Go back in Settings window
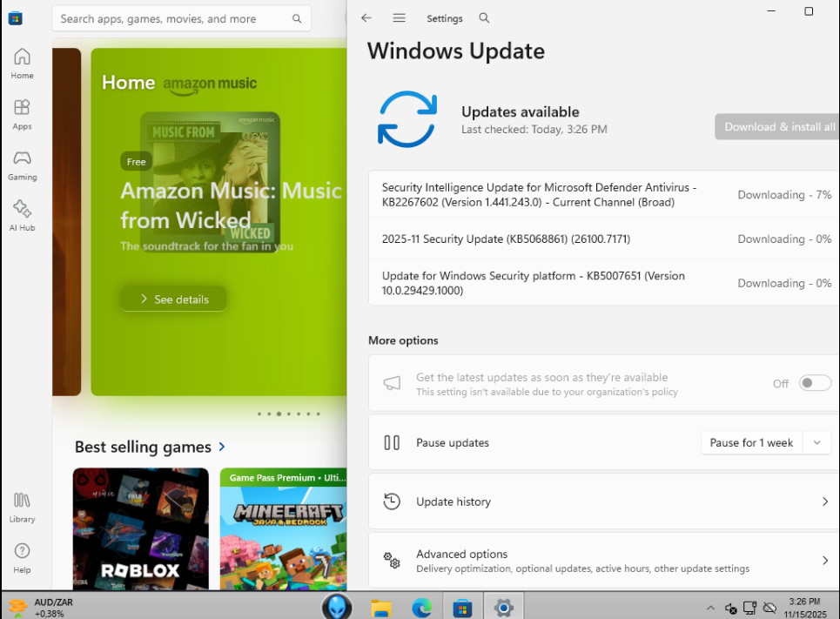Screen dimensions: 840x619 point(366,17)
